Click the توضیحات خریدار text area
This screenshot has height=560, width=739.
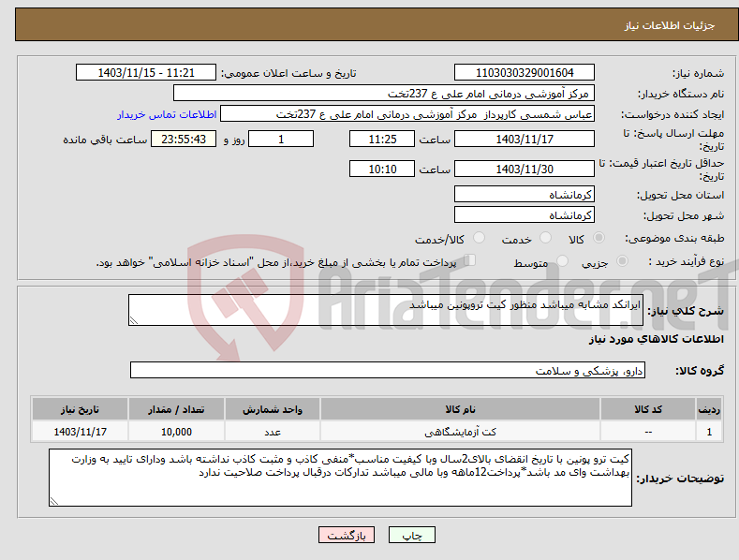tap(340, 478)
